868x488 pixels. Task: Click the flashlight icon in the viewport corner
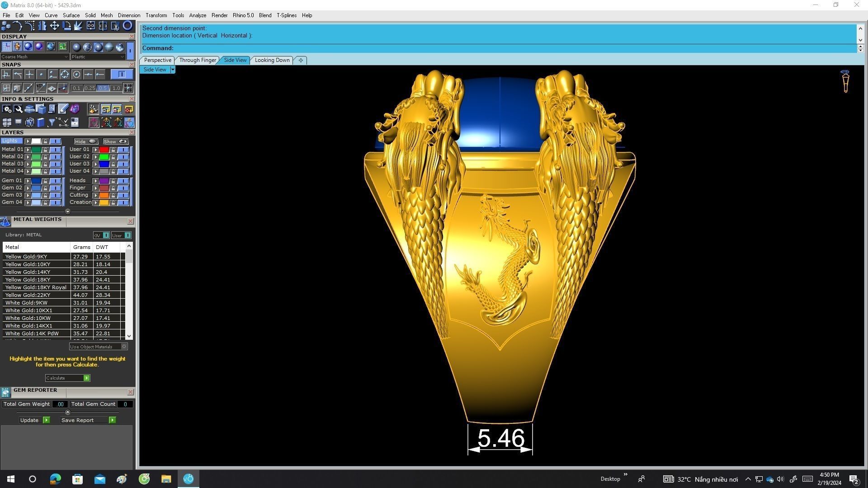pyautogui.click(x=845, y=81)
